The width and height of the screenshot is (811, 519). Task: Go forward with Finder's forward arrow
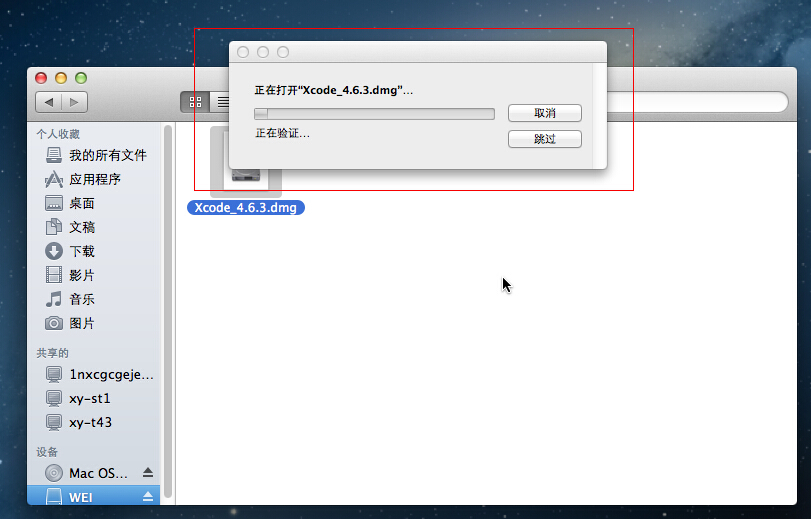click(x=74, y=102)
